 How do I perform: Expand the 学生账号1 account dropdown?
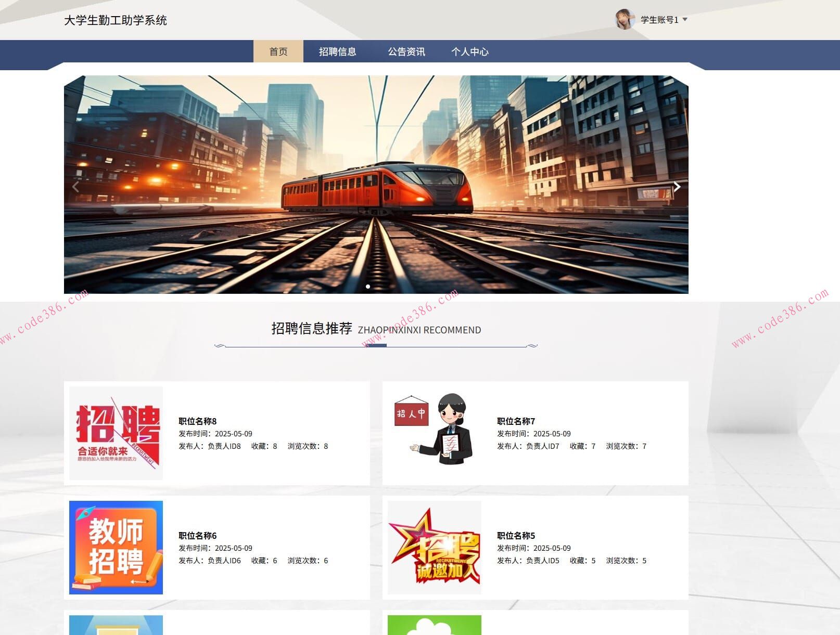(661, 20)
